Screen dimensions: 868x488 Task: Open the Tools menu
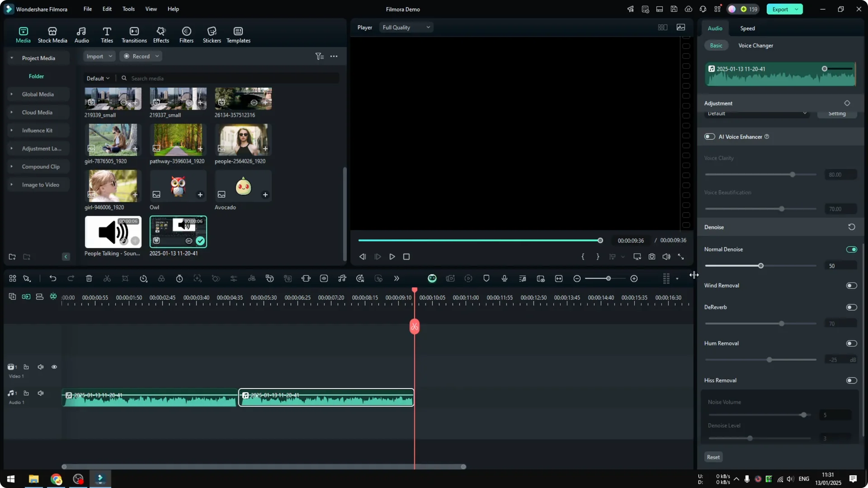click(x=129, y=9)
